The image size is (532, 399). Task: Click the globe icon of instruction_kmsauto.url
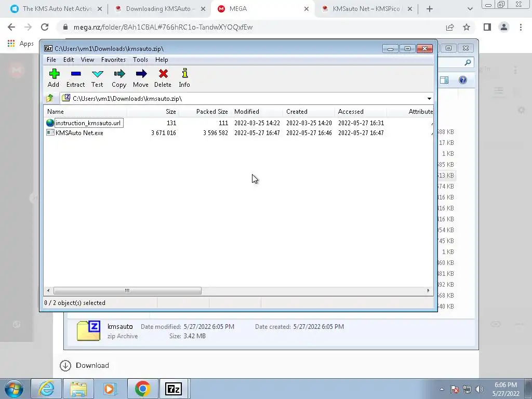click(x=50, y=123)
